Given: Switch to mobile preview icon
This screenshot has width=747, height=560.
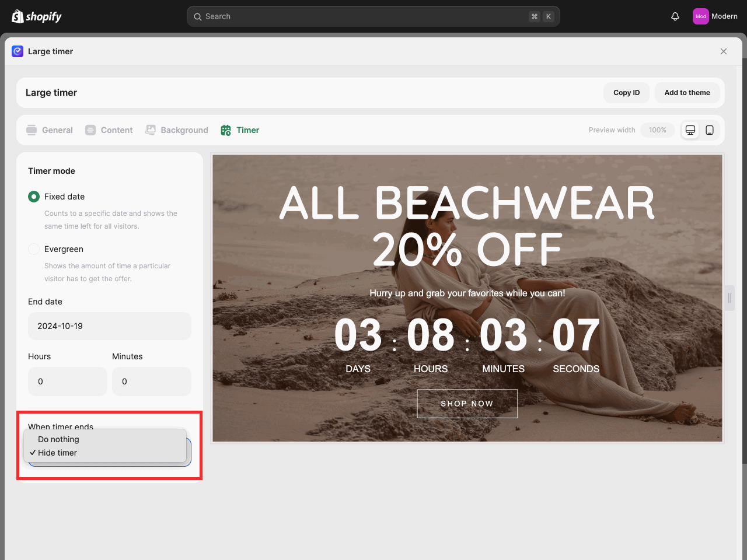Looking at the screenshot, I should pos(710,130).
